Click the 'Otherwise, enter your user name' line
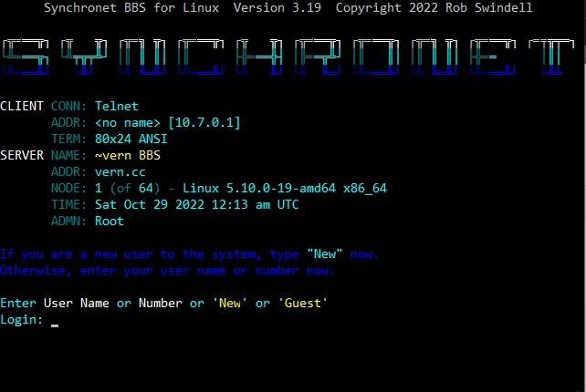Viewport: 586px width, 392px height. pyautogui.click(x=167, y=271)
